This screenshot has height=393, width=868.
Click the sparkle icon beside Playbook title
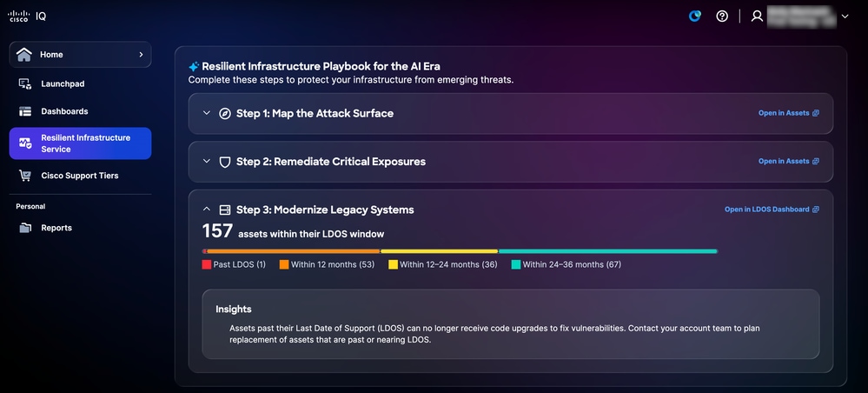[x=194, y=67]
